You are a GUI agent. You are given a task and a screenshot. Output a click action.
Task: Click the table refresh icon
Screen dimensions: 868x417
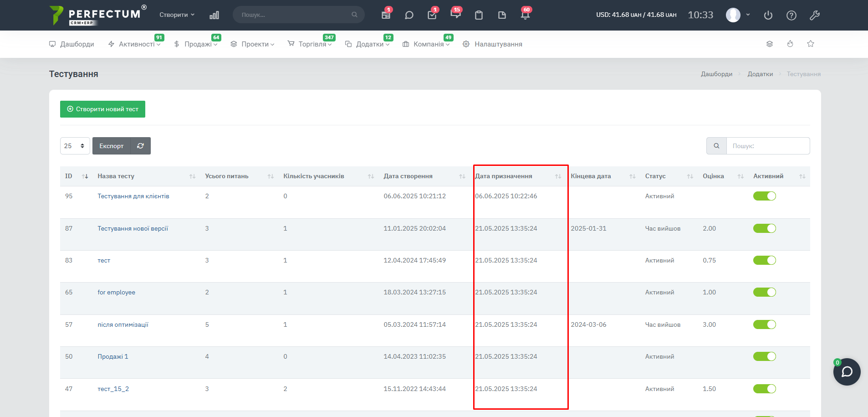140,146
